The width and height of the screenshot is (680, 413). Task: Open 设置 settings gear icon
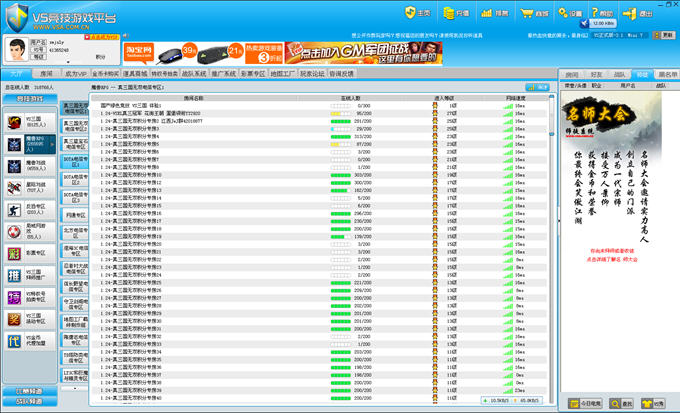570,13
